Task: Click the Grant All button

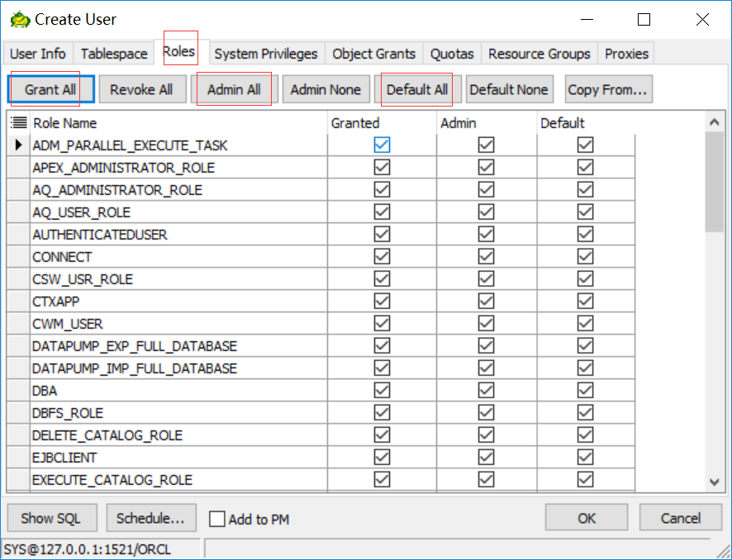Action: pos(51,89)
